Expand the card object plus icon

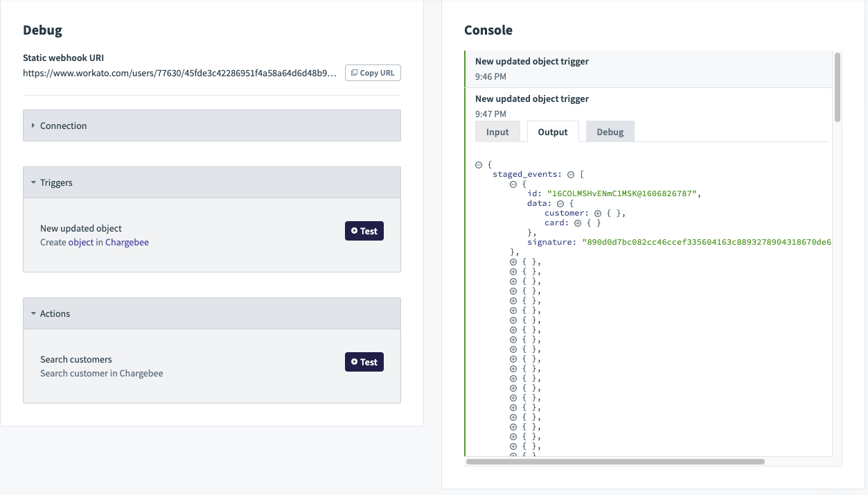[x=578, y=223]
